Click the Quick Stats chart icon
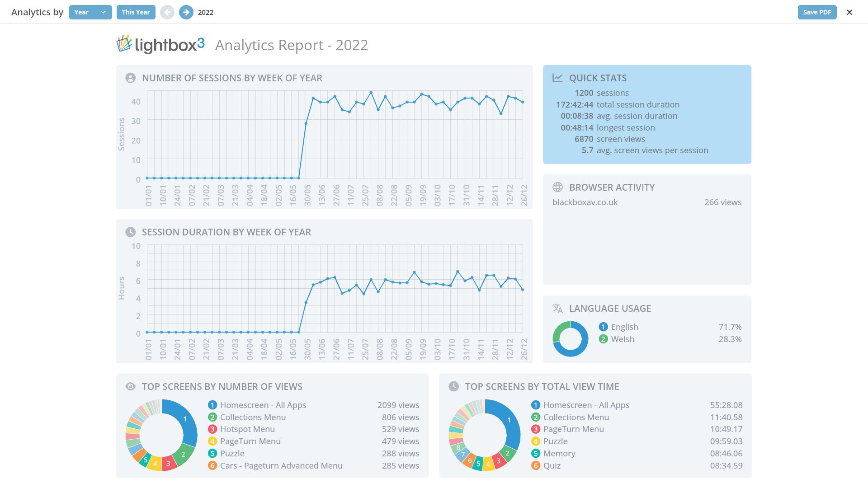This screenshot has width=868, height=488. [x=557, y=78]
